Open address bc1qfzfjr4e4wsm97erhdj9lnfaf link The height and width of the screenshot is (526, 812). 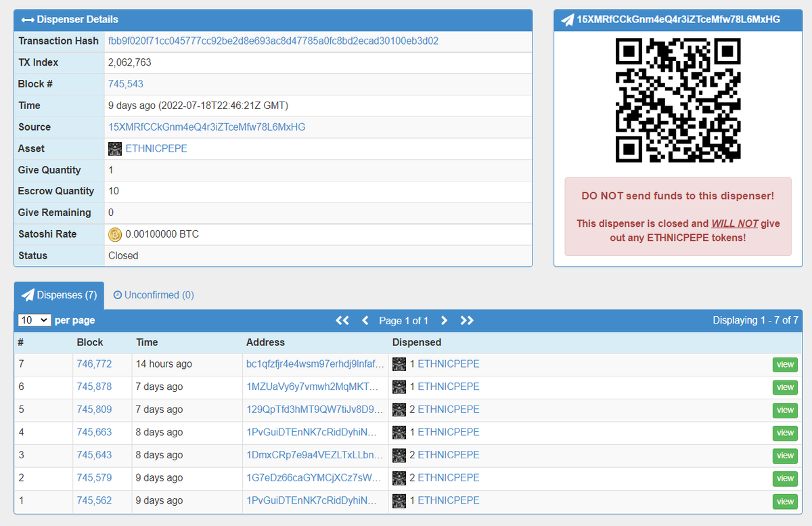click(x=315, y=364)
